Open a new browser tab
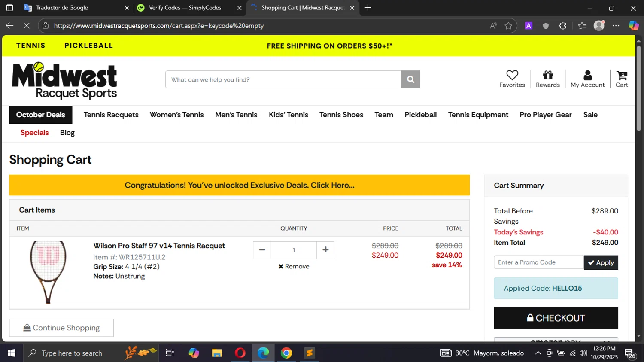644x362 pixels. pyautogui.click(x=368, y=8)
